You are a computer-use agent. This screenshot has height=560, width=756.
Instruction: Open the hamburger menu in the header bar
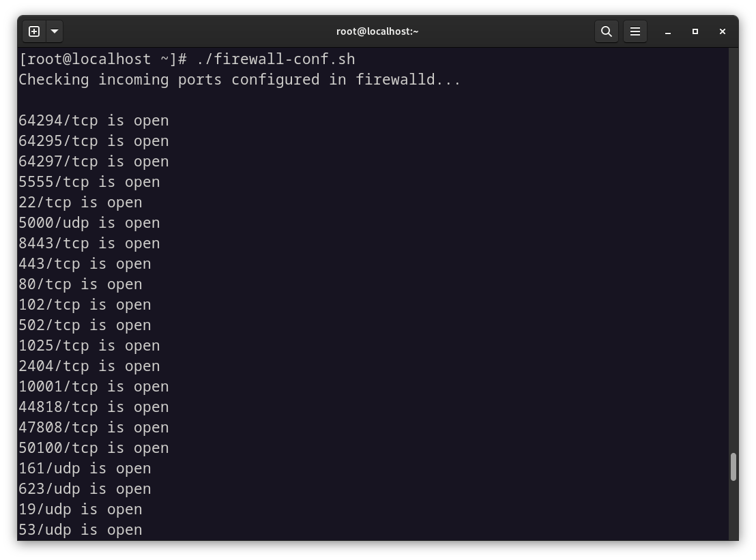point(635,31)
